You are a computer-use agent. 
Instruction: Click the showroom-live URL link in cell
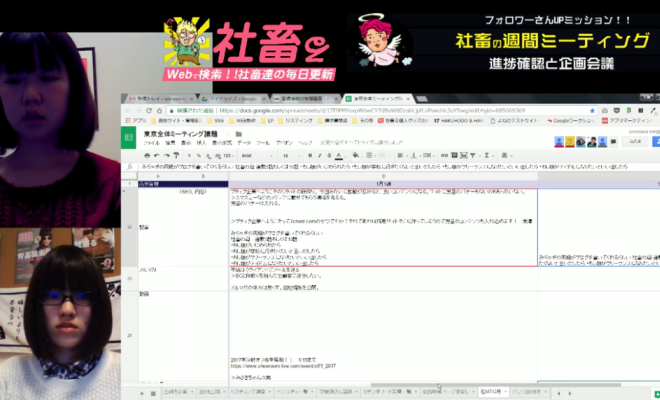(270, 366)
